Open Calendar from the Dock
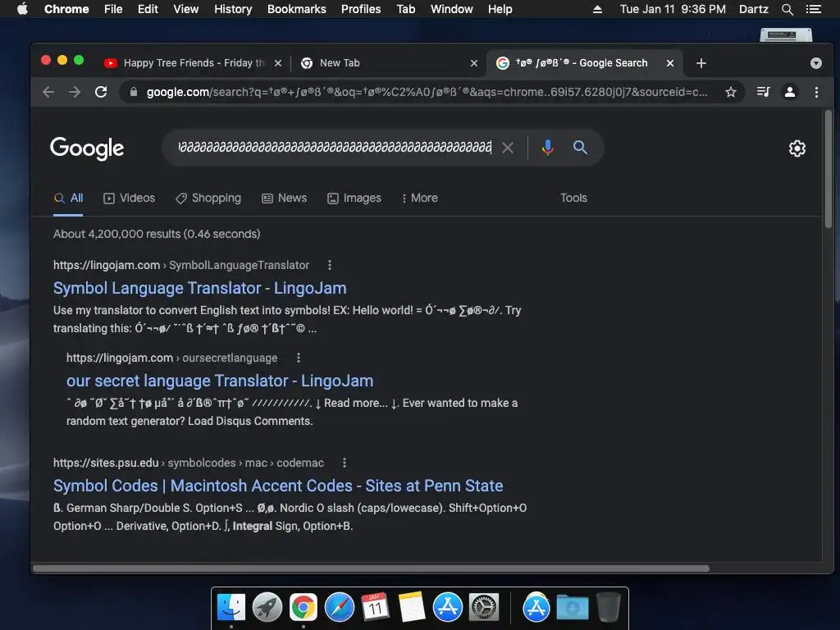Screen dimensions: 840x630 [375, 608]
